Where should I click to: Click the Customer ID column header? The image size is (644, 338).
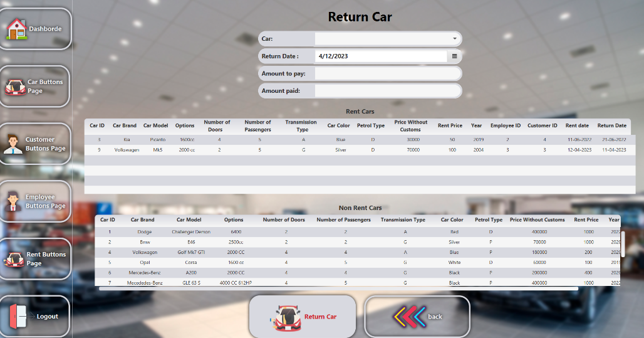coord(542,126)
